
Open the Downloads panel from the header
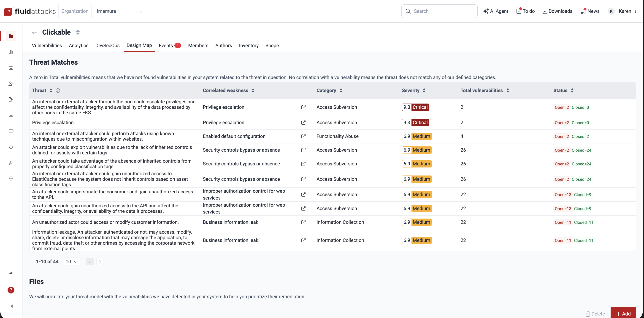pyautogui.click(x=558, y=11)
